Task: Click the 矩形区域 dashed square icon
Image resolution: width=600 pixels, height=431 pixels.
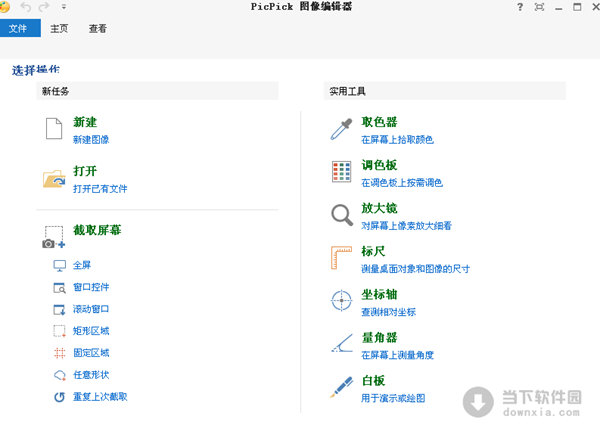Action: [59, 331]
